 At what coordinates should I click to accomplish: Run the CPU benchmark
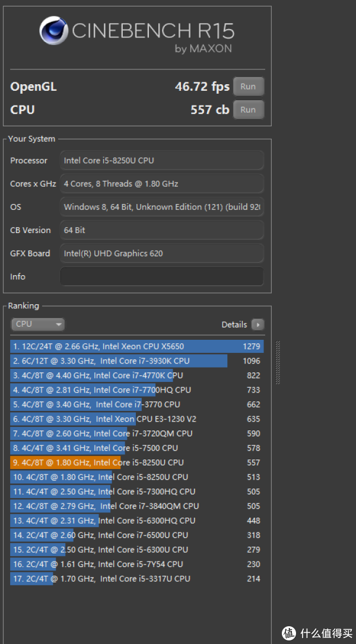click(x=248, y=110)
